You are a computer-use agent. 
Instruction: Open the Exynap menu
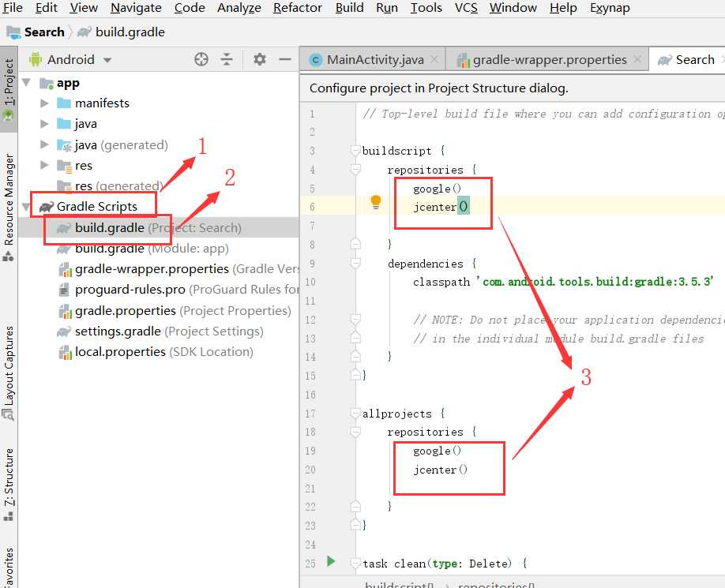click(x=610, y=8)
